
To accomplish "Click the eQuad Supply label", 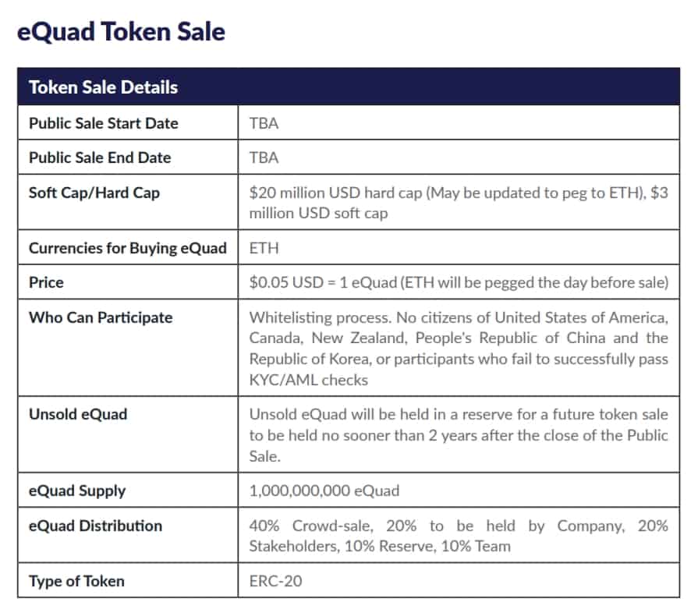I will (76, 490).
